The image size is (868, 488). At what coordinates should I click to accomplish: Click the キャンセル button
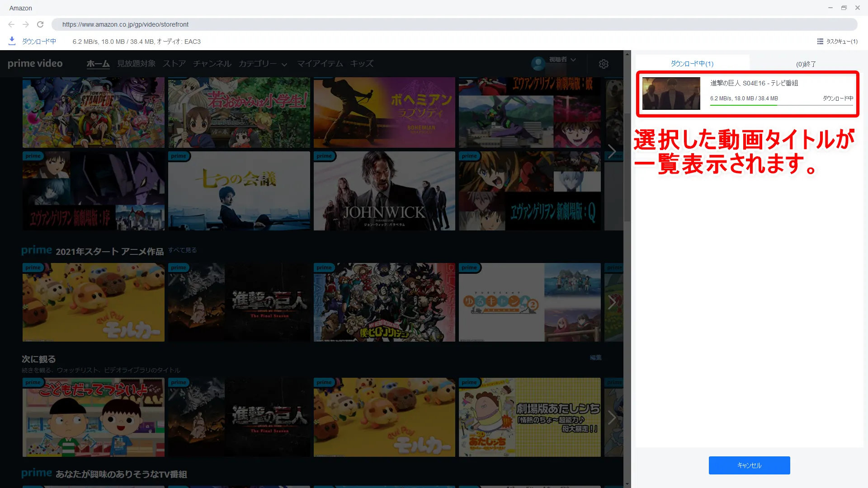pyautogui.click(x=749, y=465)
